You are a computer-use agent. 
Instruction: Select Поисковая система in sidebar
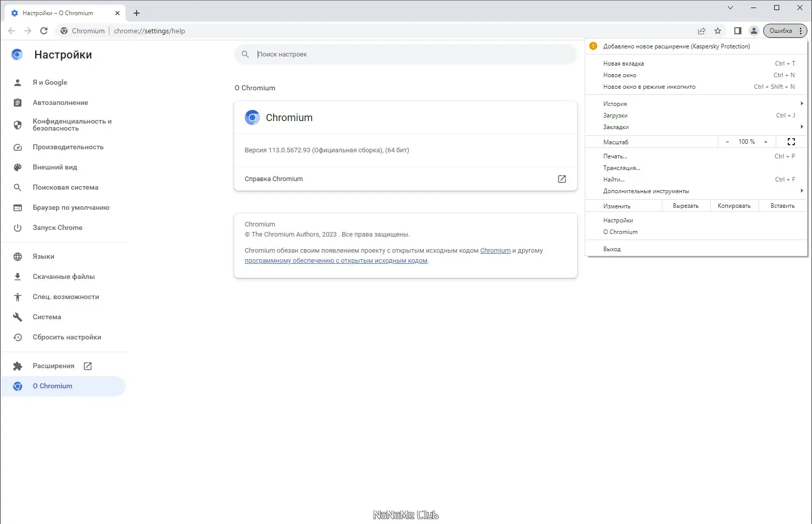[66, 187]
